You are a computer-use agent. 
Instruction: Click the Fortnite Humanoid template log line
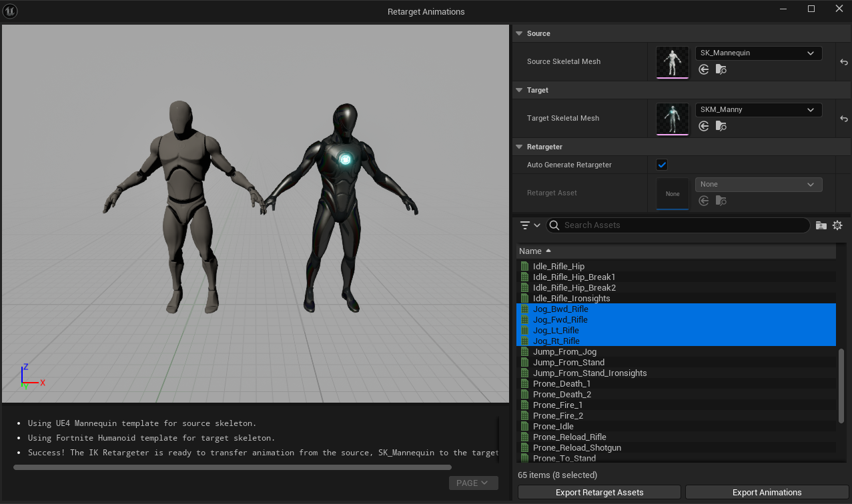pos(151,438)
